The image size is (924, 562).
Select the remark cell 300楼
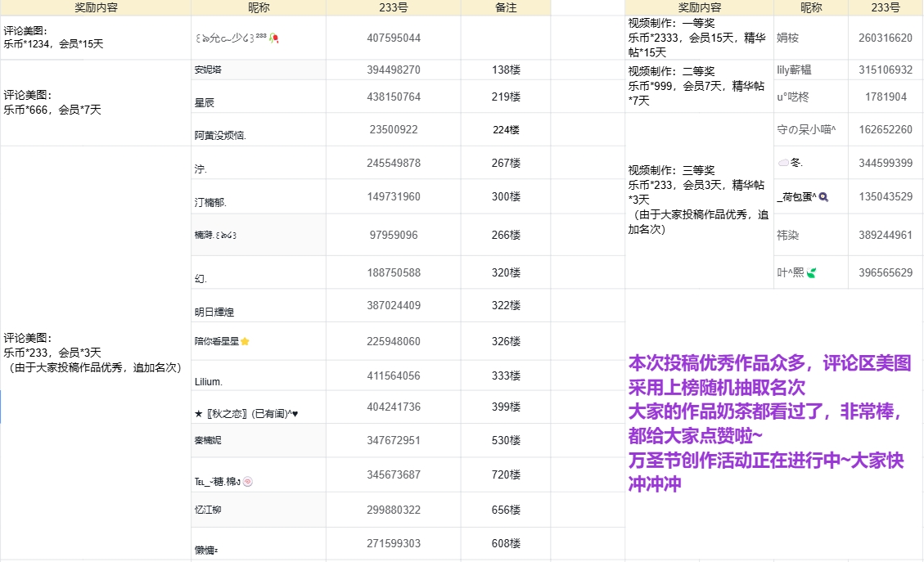point(506,196)
